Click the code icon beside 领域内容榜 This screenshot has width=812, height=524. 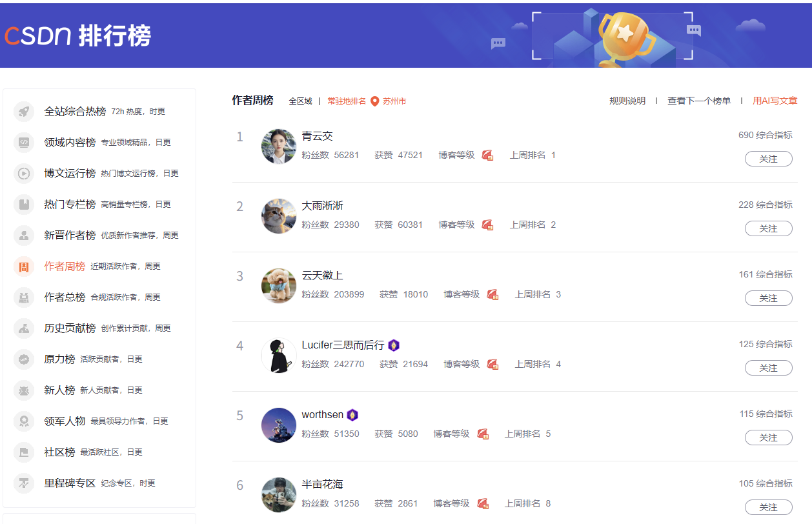[x=24, y=143]
